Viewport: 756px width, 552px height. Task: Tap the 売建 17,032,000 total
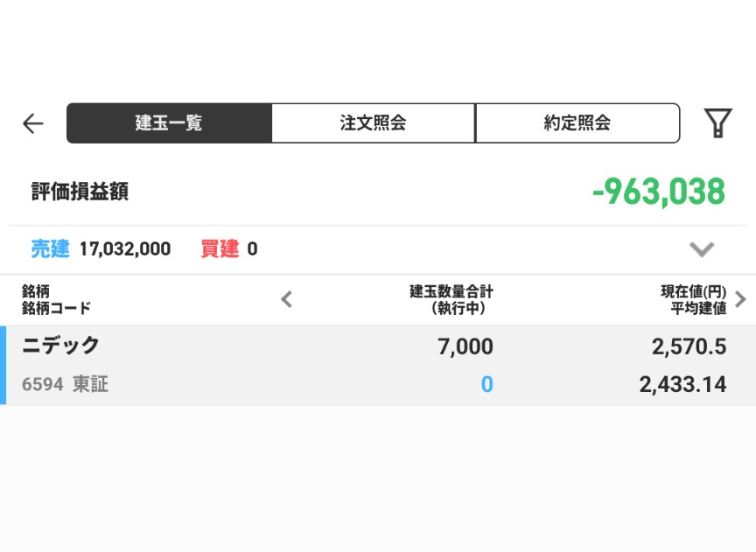(101, 249)
